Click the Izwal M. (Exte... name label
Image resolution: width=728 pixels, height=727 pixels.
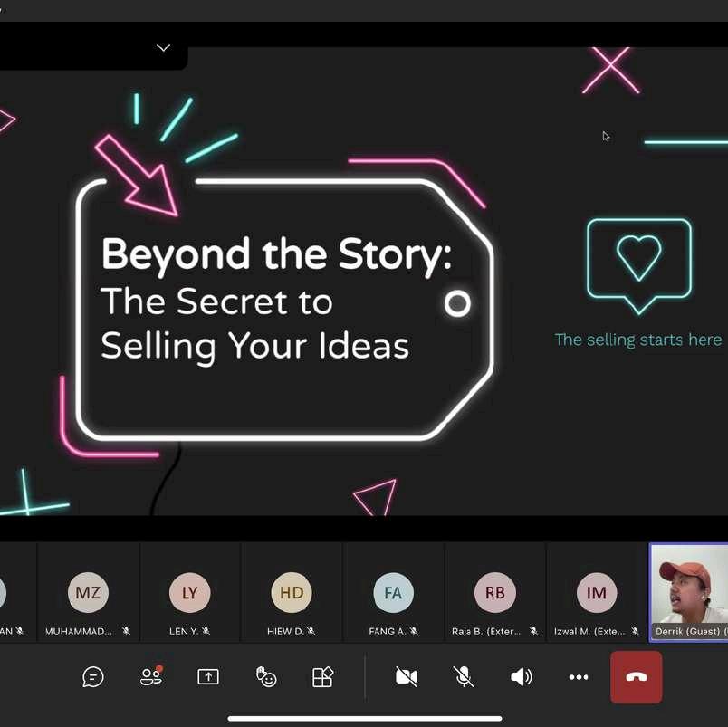[589, 631]
